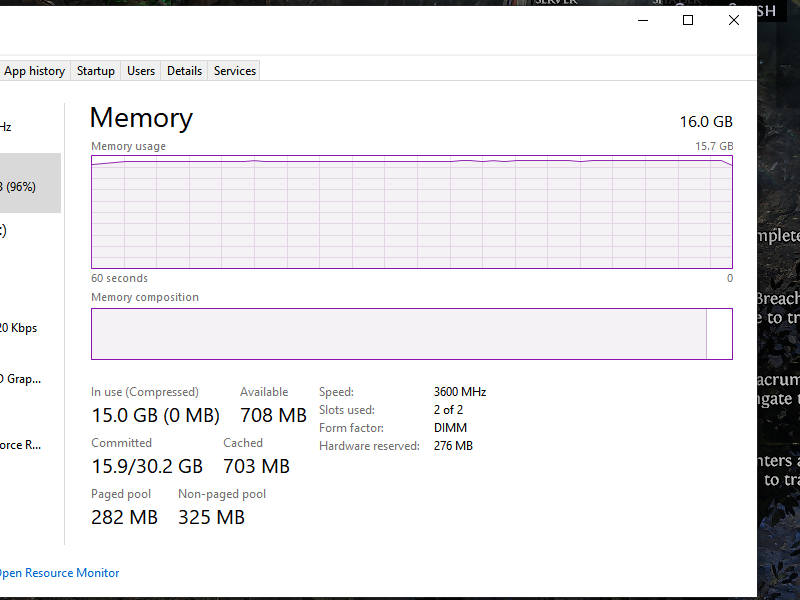The height and width of the screenshot is (600, 800).
Task: Open the Services tab
Action: point(235,71)
